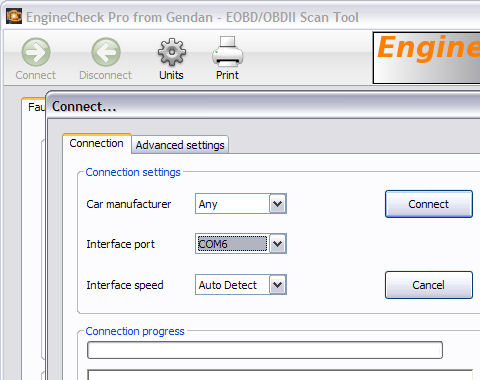Open Units settings gear icon

[172, 52]
